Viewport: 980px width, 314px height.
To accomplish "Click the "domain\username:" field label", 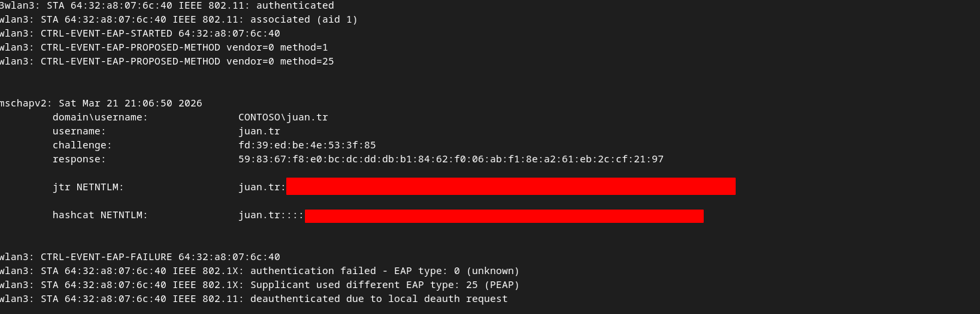I will [101, 118].
